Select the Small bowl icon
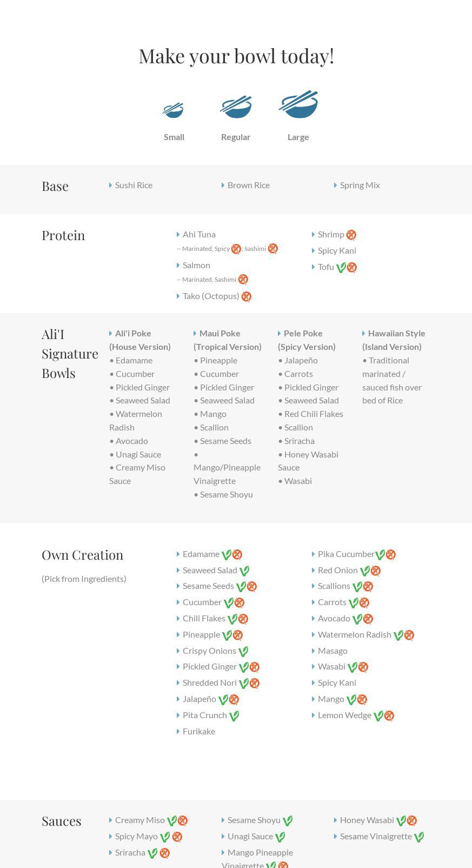Viewport: 472px width, 868px height. click(x=174, y=110)
